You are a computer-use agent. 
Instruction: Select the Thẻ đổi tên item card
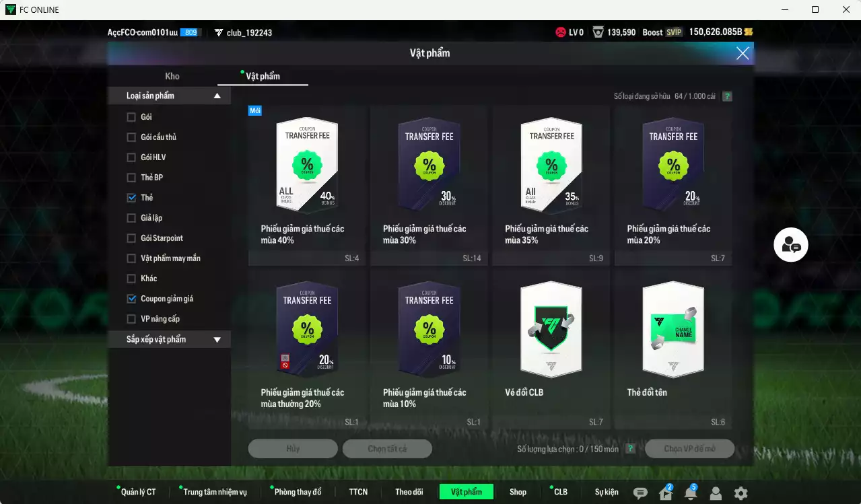[673, 330]
